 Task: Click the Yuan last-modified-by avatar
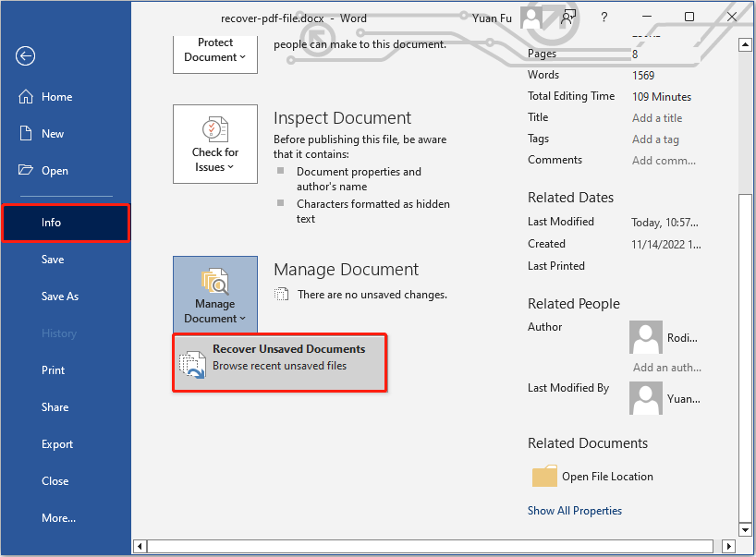[646, 398]
